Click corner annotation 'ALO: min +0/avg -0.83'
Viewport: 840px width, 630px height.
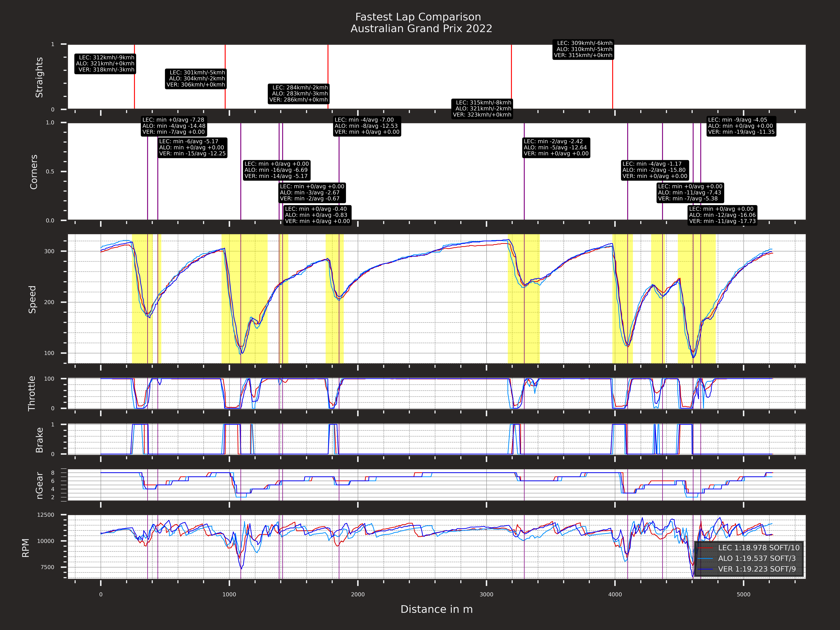(316, 215)
